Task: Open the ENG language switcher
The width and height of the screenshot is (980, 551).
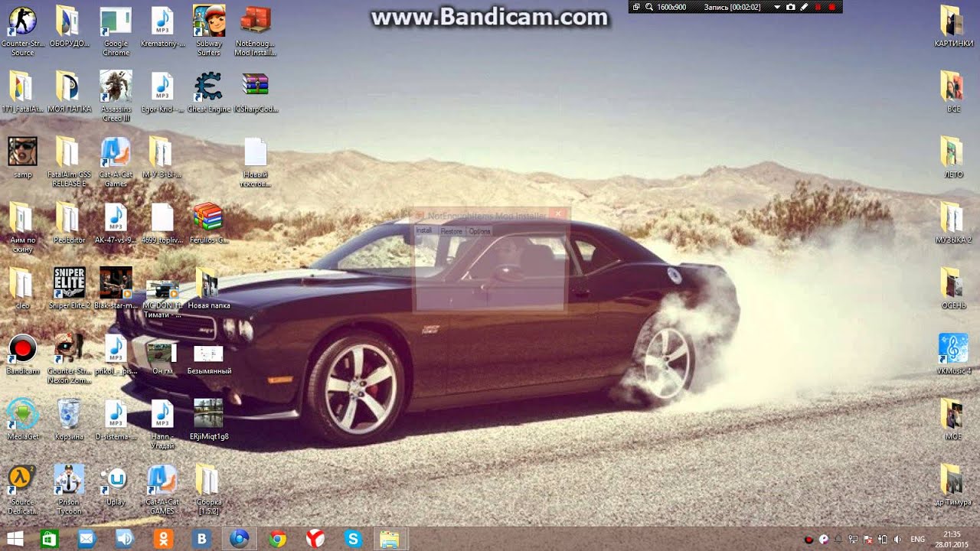Action: (917, 540)
